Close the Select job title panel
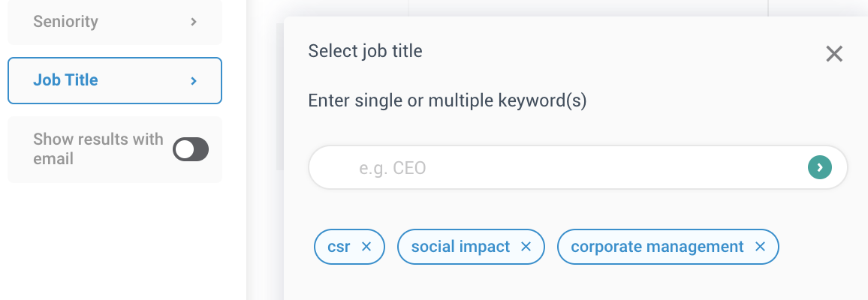Image resolution: width=868 pixels, height=300 pixels. point(833,53)
